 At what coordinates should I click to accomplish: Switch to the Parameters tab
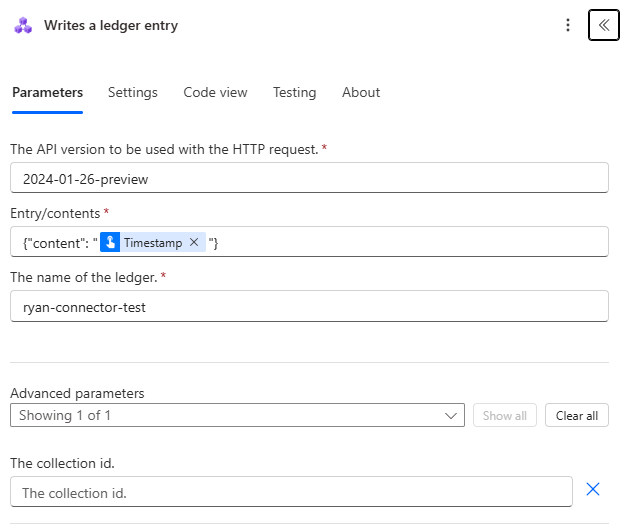tap(47, 92)
